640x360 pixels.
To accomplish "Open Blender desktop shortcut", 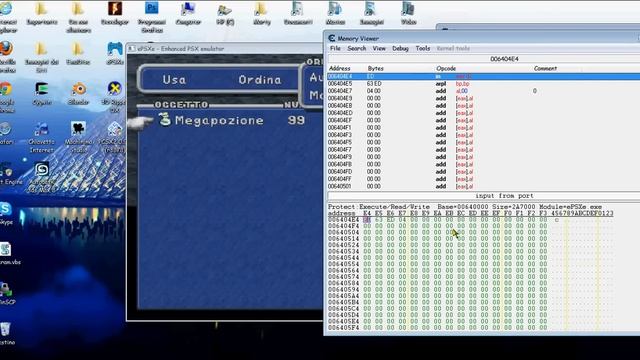I will pyautogui.click(x=78, y=89).
